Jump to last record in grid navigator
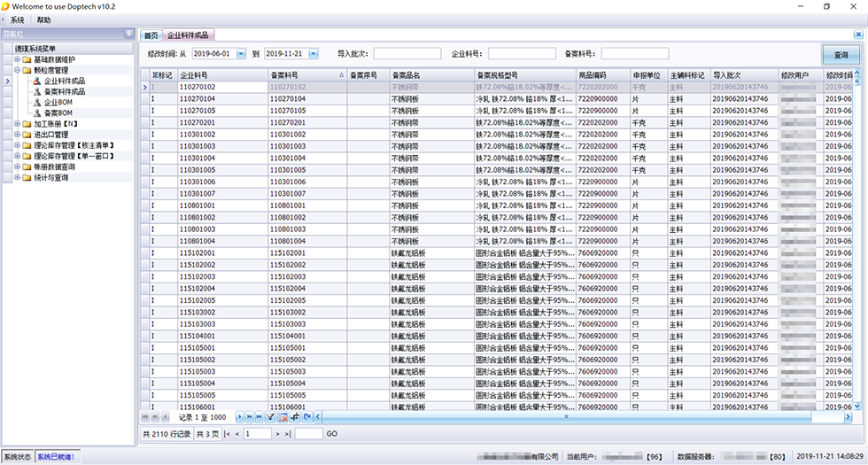The width and height of the screenshot is (868, 465). pos(260,416)
